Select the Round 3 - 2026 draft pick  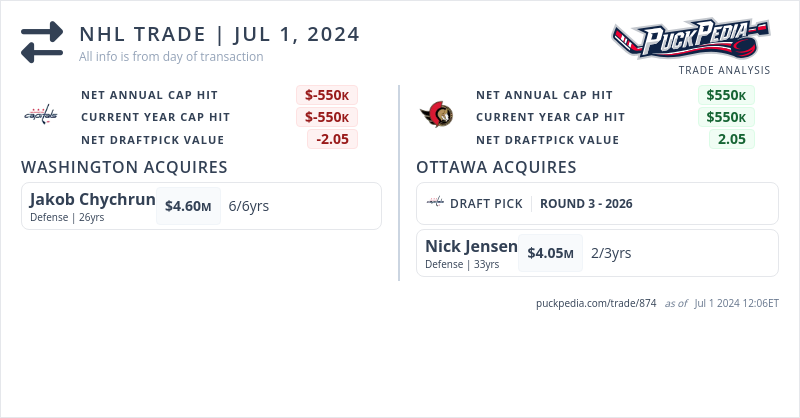click(586, 203)
